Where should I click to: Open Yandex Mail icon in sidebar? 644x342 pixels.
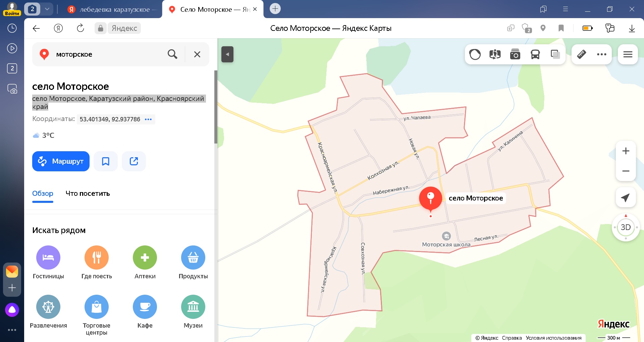pos(12,271)
